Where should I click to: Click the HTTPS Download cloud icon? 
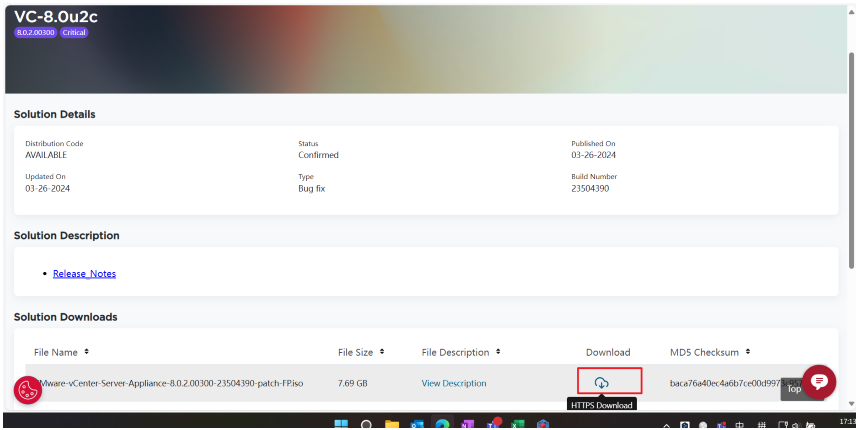click(601, 382)
